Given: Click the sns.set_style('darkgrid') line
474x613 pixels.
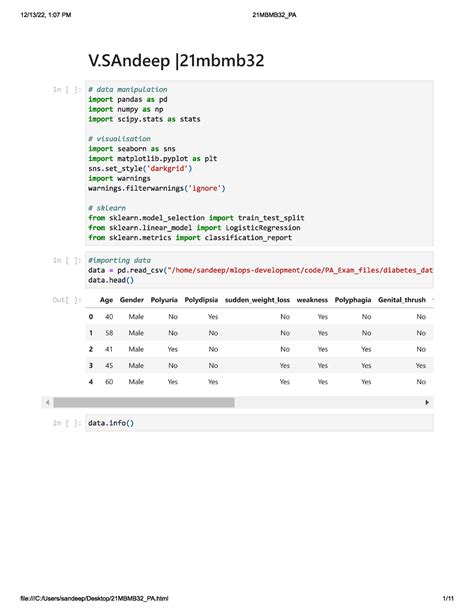Looking at the screenshot, I should coord(140,168).
